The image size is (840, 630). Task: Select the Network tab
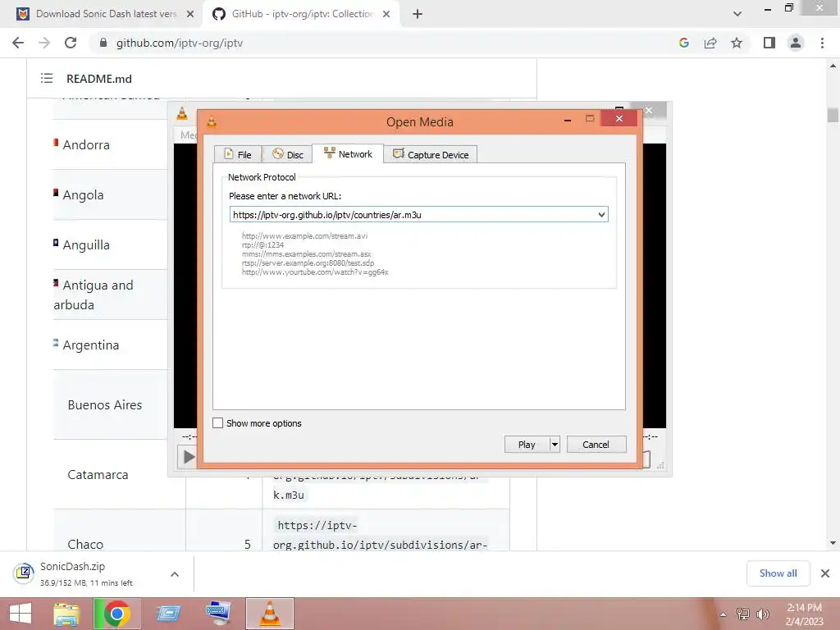[x=348, y=153]
